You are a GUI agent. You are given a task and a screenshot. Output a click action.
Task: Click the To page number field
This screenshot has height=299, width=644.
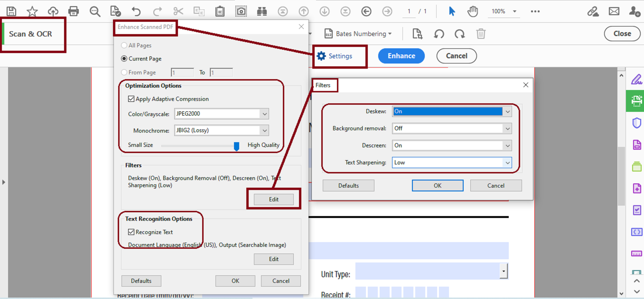222,72
